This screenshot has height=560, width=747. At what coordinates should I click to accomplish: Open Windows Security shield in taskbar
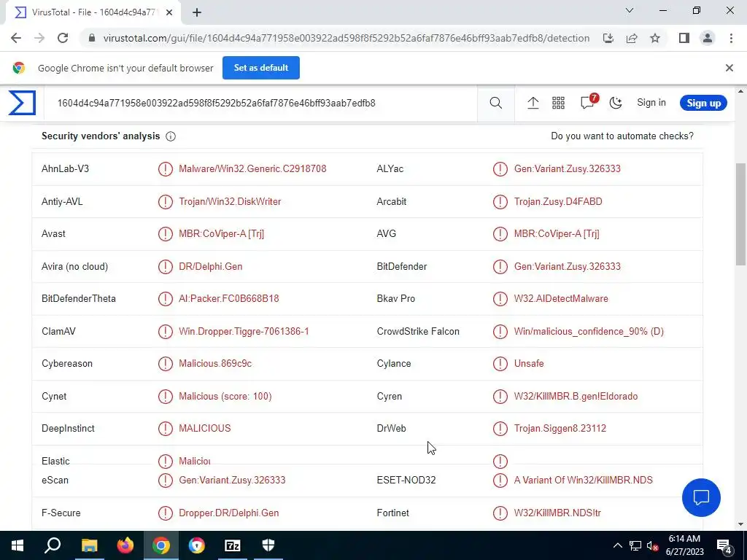(268, 545)
